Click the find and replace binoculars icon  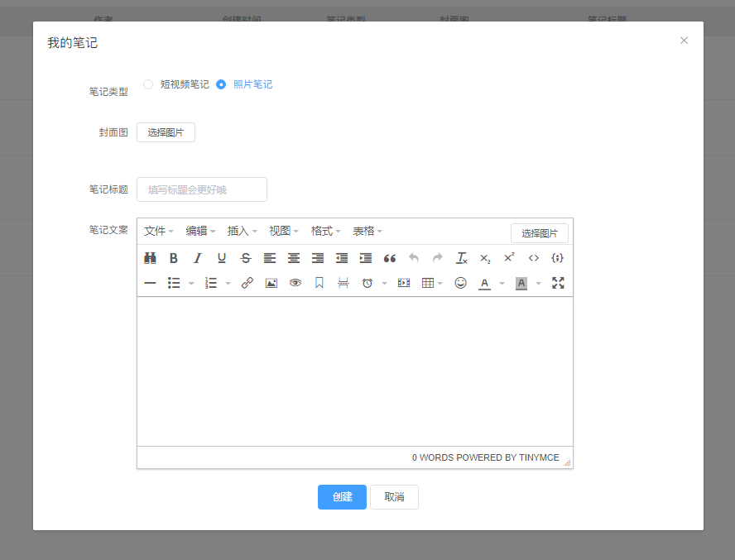(150, 258)
